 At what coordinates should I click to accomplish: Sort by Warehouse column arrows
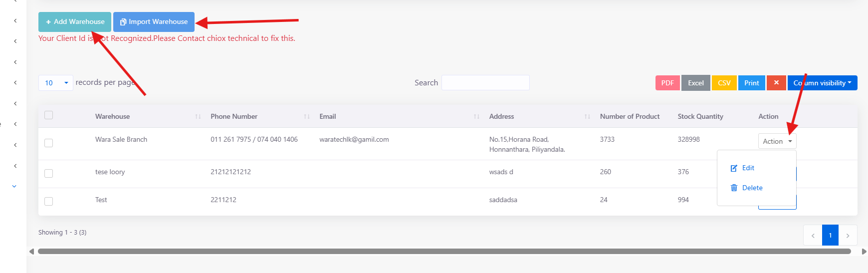(x=198, y=117)
